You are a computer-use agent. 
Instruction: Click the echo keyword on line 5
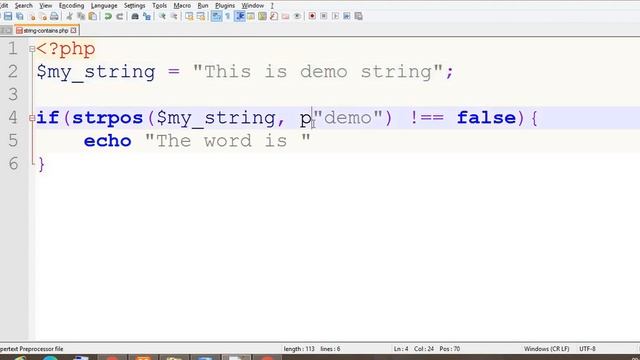coord(108,141)
